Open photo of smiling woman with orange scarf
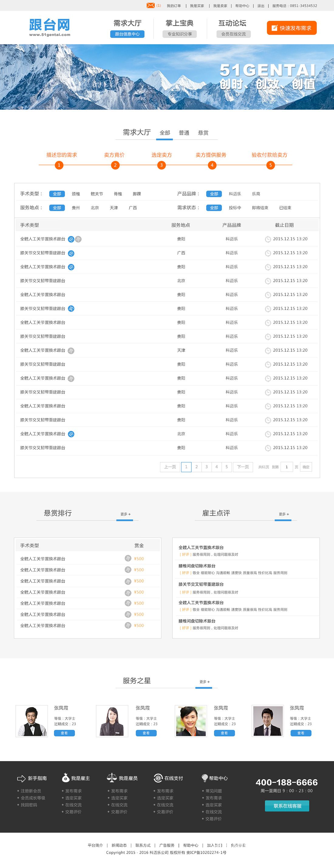 [x=191, y=721]
